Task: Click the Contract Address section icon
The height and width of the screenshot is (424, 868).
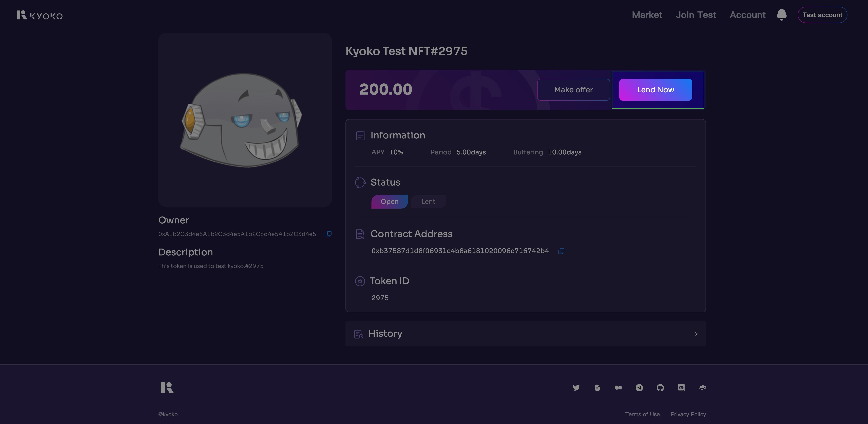Action: pyautogui.click(x=360, y=234)
